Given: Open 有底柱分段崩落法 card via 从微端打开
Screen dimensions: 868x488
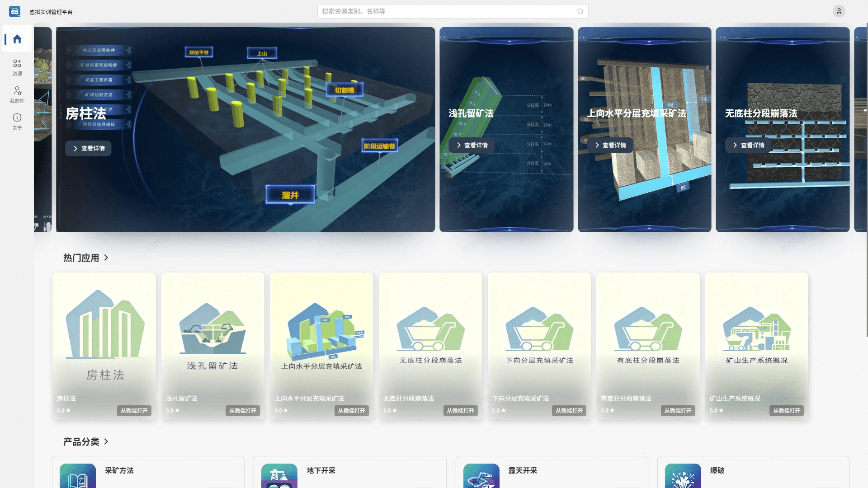Looking at the screenshot, I should click(678, 410).
